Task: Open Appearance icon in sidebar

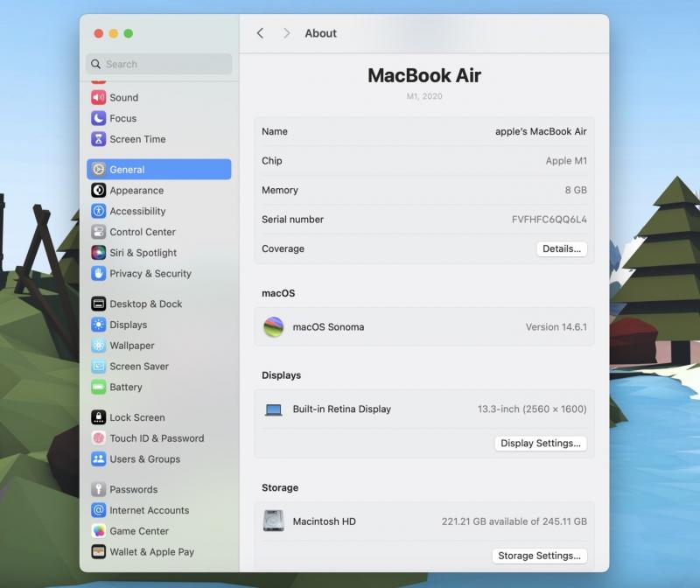Action: pos(99,190)
